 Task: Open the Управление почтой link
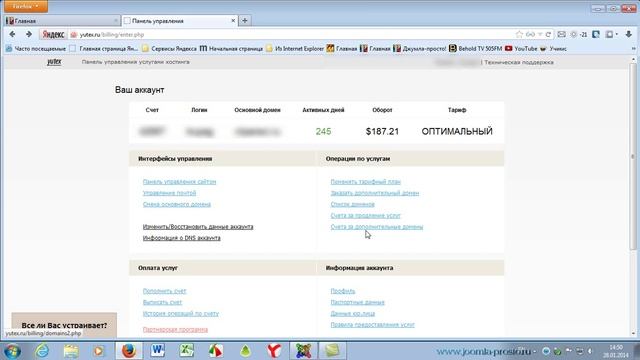(169, 193)
